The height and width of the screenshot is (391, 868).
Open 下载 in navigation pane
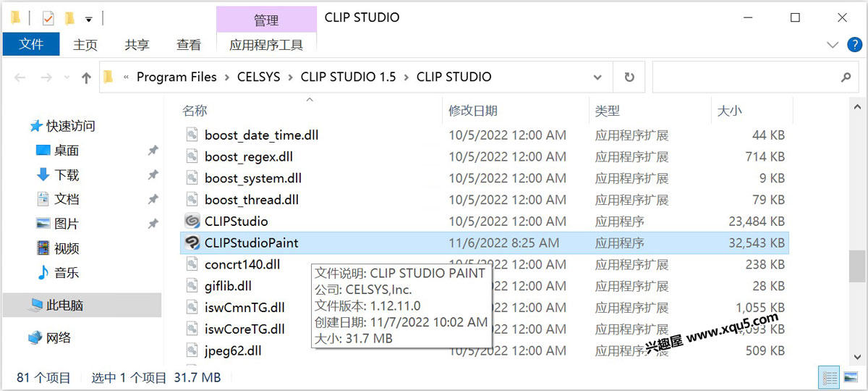pyautogui.click(x=67, y=175)
